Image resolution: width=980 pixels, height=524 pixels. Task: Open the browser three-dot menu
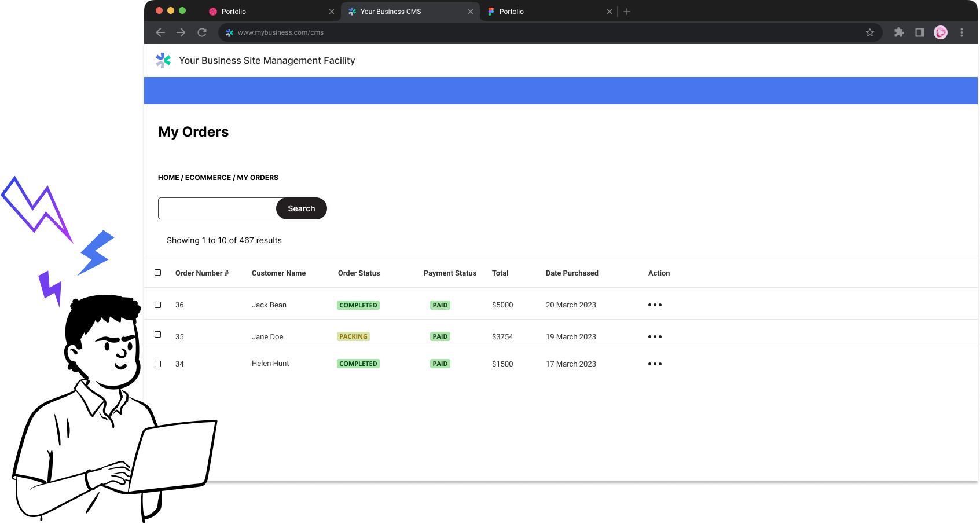point(961,32)
